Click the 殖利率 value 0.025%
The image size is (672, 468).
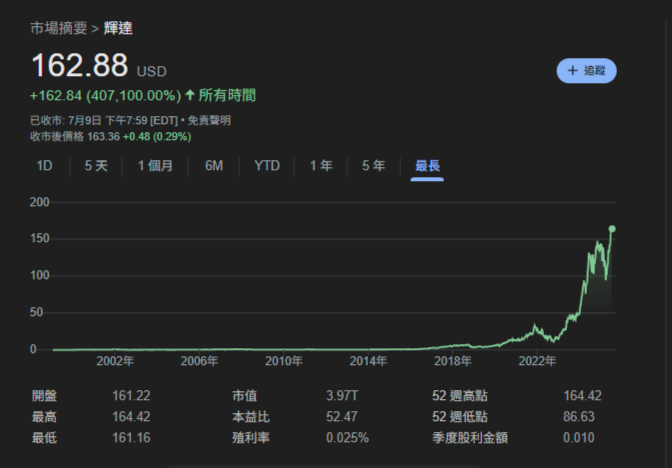(347, 438)
